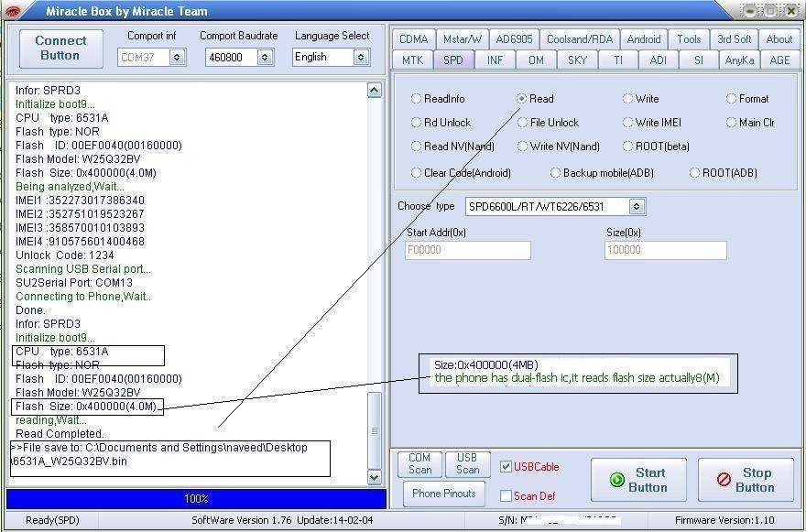
Task: Expand the Choose type SPD6600L dropdown
Action: [x=637, y=207]
